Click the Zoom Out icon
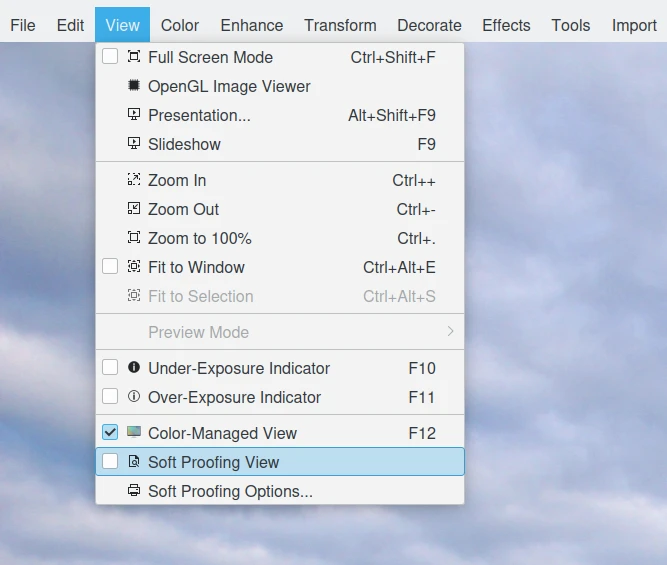The image size is (667, 565). 134,209
